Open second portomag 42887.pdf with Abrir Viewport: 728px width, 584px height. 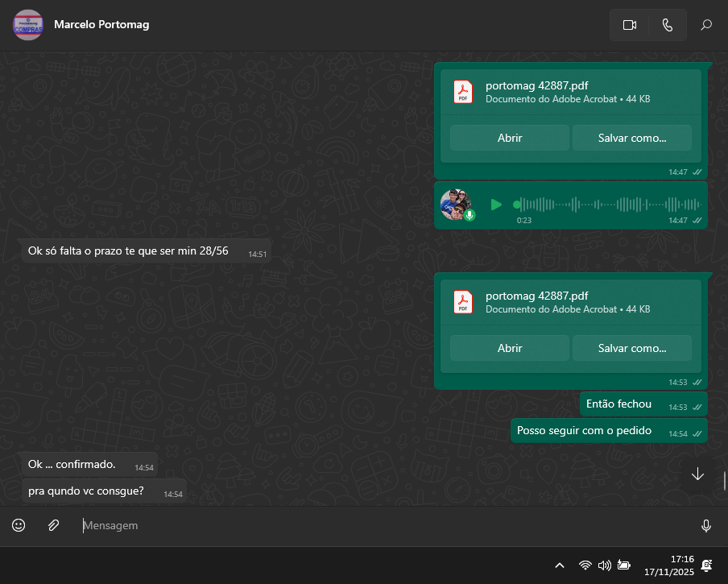pos(510,348)
